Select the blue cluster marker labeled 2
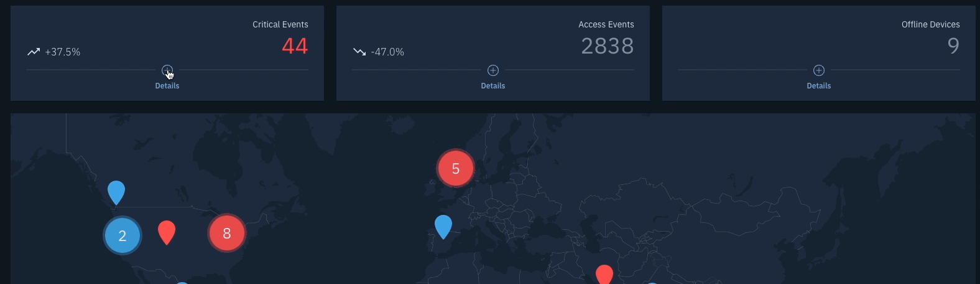980x284 pixels. [122, 235]
